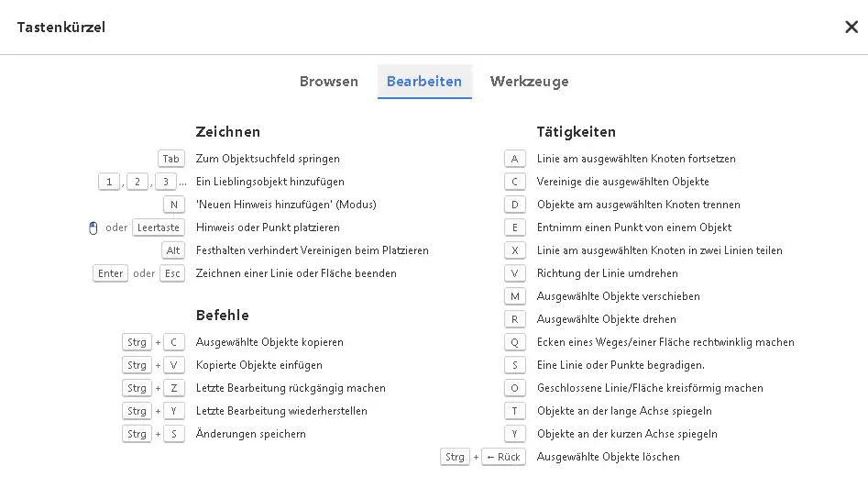The height and width of the screenshot is (488, 868).
Task: Click the Leertaste key badge
Action: [159, 227]
